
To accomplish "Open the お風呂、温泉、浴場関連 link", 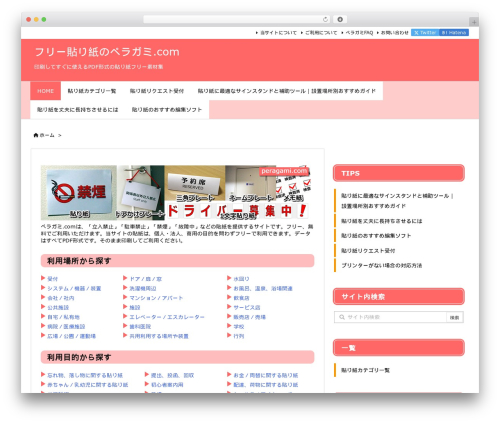I will pos(263,288).
